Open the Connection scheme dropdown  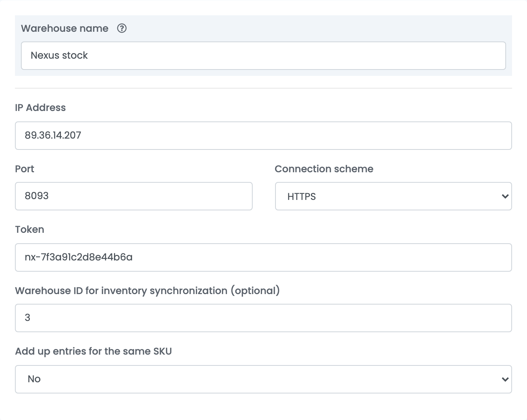pos(394,196)
